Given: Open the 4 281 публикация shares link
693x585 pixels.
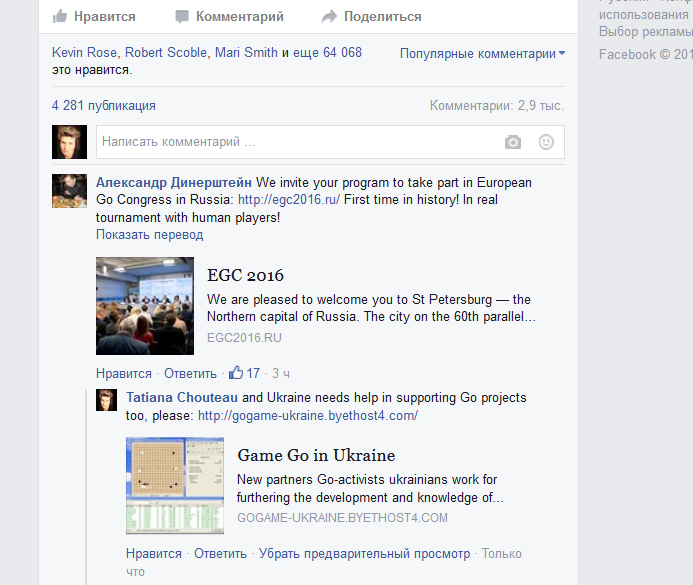Looking at the screenshot, I should 104,105.
